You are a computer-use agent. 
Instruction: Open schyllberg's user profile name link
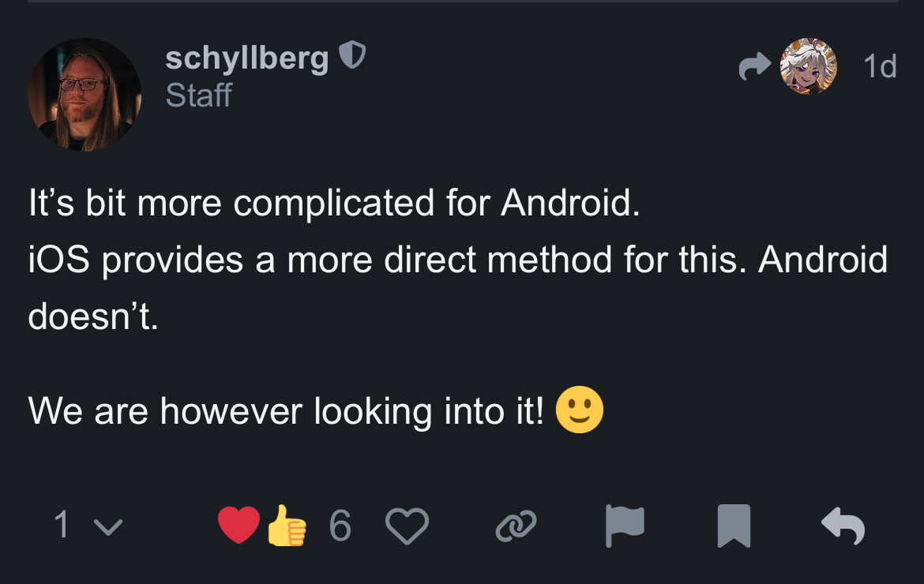(246, 58)
